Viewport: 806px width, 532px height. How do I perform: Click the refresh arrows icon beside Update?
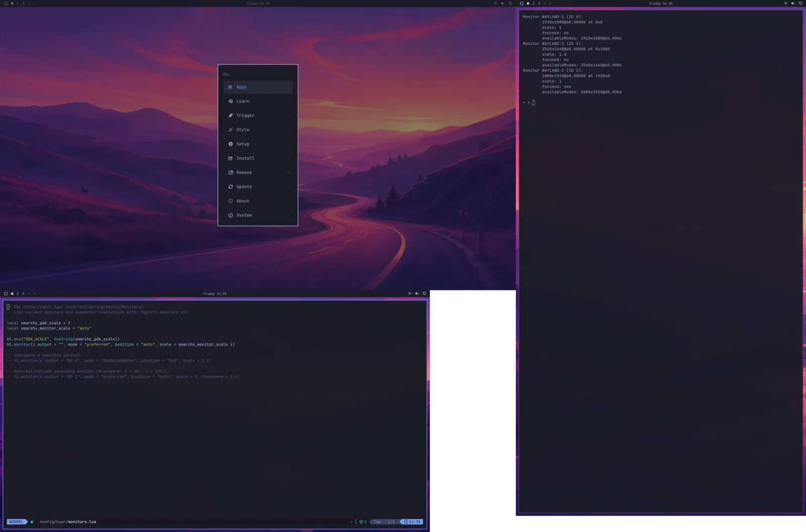[x=230, y=186]
